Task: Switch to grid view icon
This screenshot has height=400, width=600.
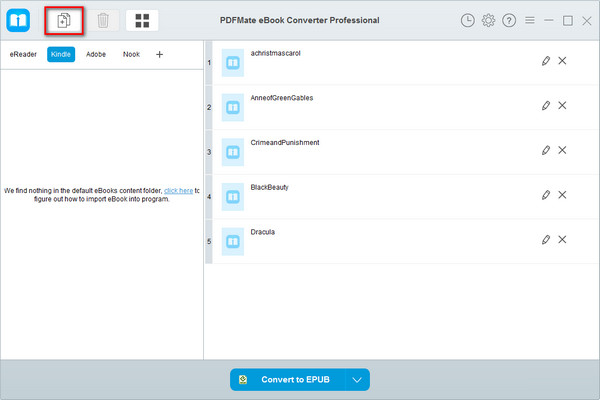Action: (x=142, y=20)
